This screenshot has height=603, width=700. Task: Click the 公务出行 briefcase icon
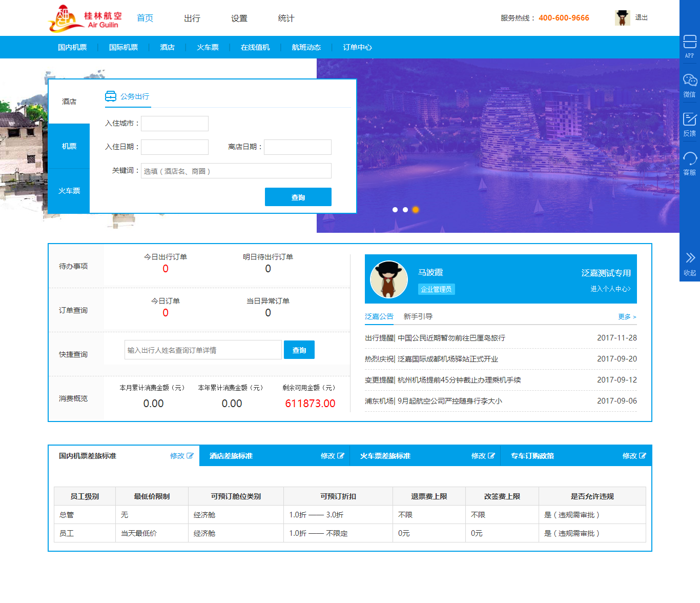click(111, 96)
